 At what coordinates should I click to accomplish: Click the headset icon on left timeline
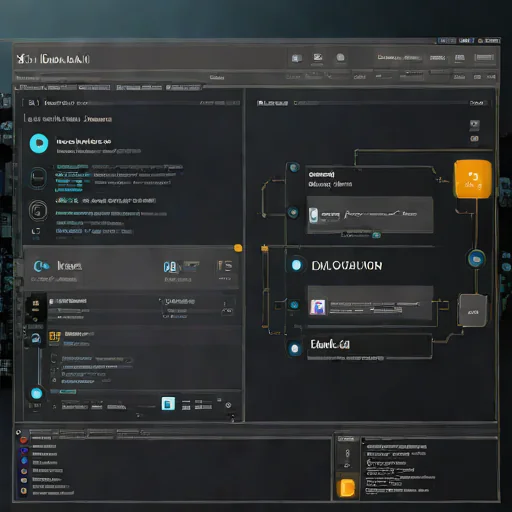point(36,338)
